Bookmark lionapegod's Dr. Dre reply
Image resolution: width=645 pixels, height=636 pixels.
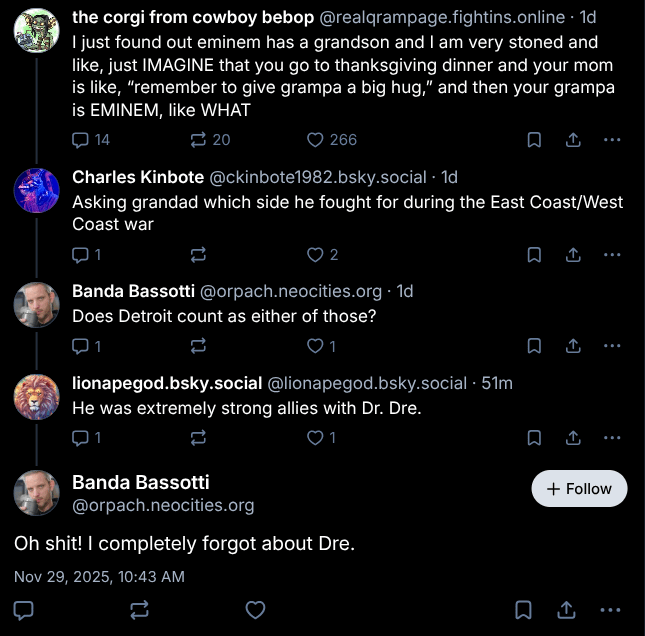click(535, 438)
